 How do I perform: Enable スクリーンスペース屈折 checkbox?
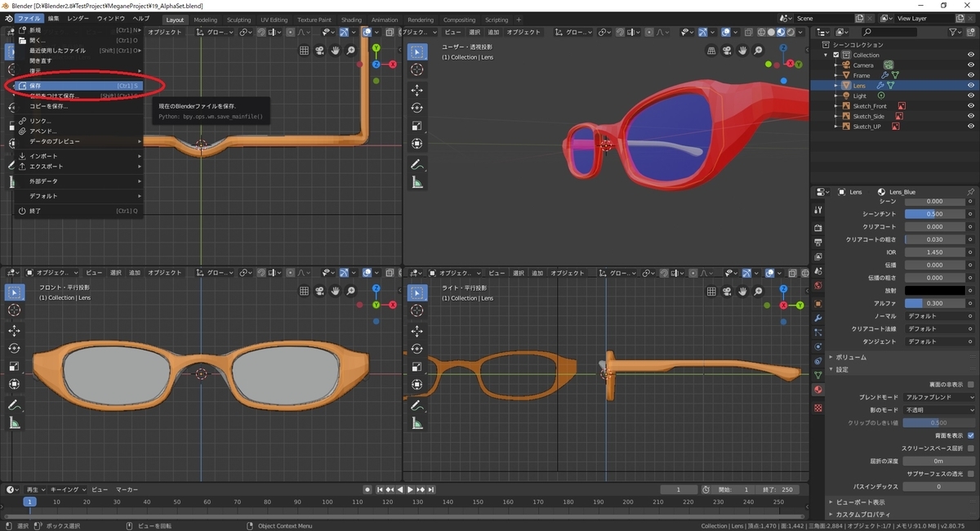coord(970,448)
